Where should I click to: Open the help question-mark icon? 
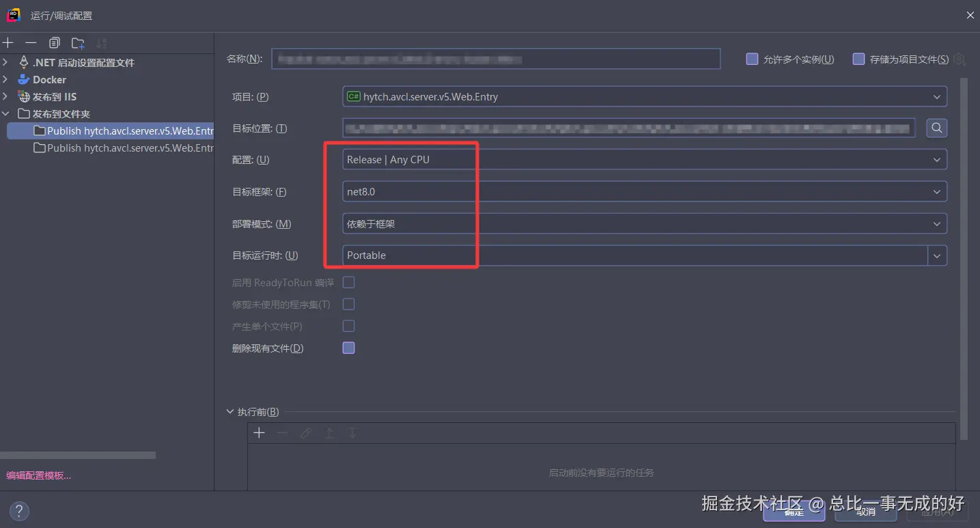18,511
